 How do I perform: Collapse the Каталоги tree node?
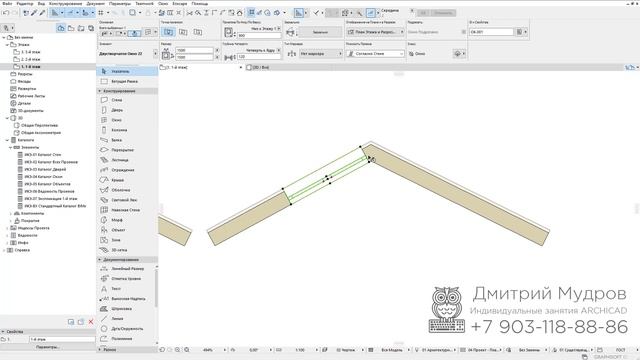click(x=7, y=140)
